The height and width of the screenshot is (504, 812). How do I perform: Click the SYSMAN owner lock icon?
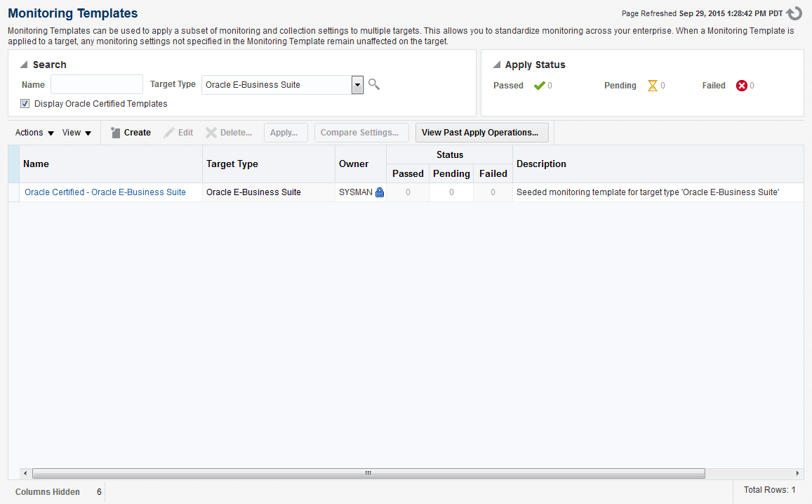380,192
